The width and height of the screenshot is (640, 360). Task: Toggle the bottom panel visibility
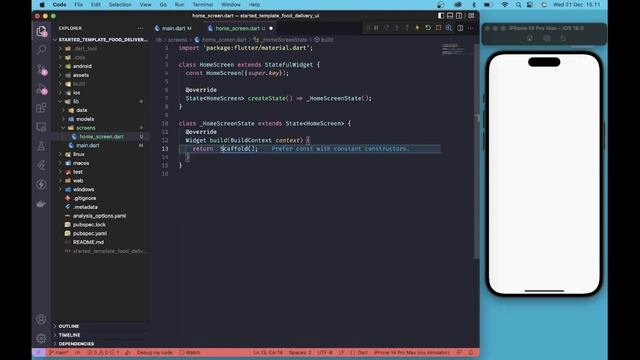coord(450,16)
